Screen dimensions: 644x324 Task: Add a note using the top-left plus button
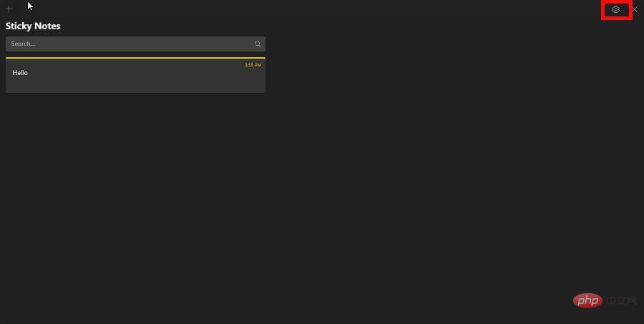[x=9, y=9]
